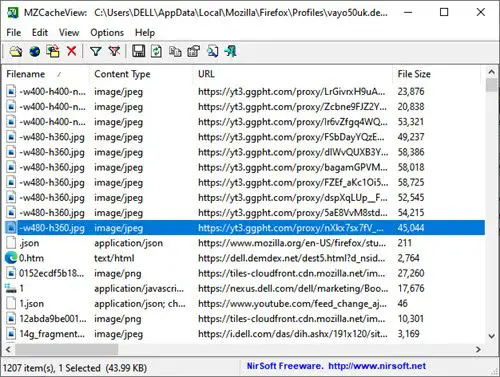The height and width of the screenshot is (377, 500).
Task: Click the image icon beside 12abda9be001...
Action: tap(11, 319)
